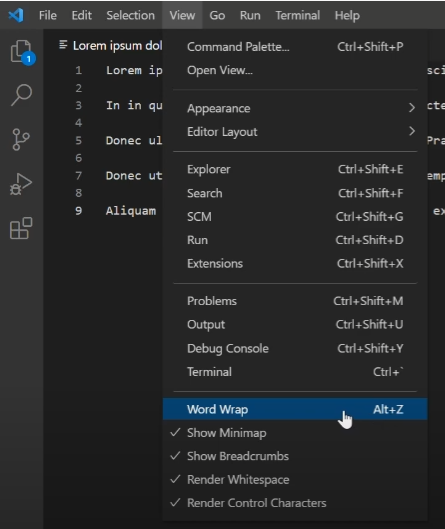Open the Edit menu
This screenshot has height=529, width=445.
[82, 15]
